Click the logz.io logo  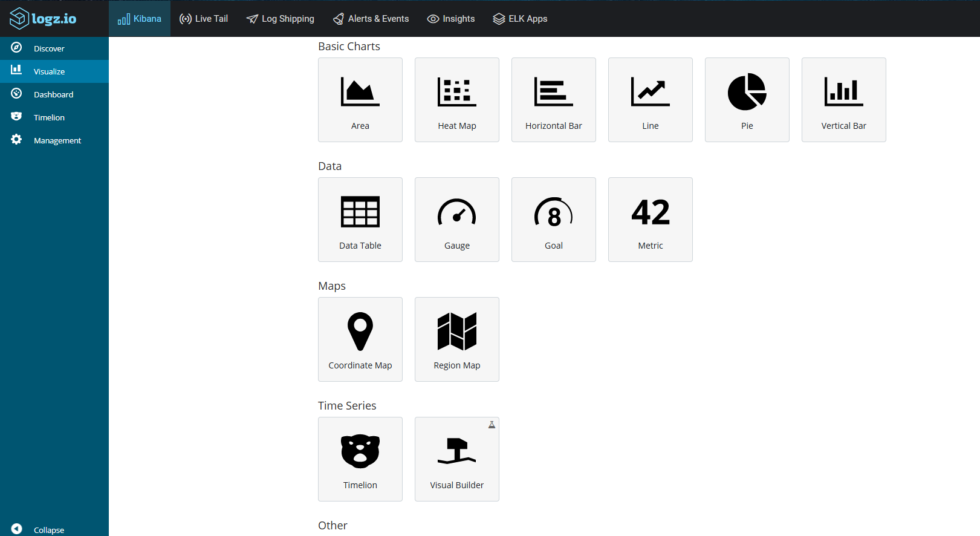coord(43,18)
